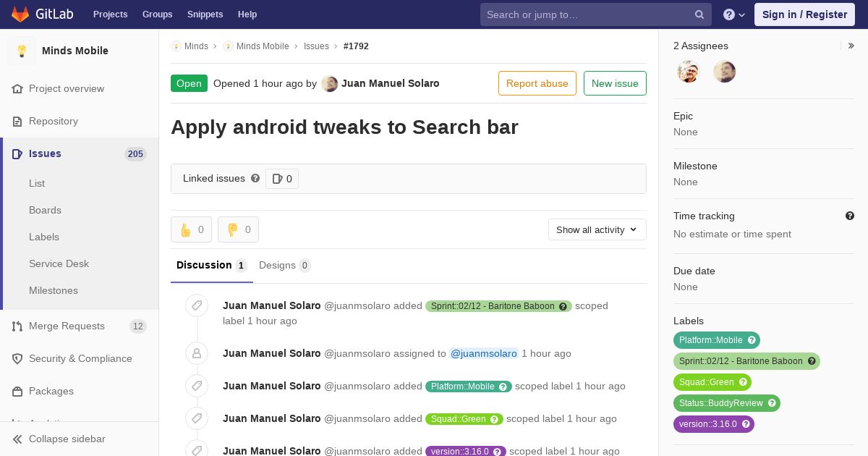Click help icon on Squad::Green sidebar label

click(x=743, y=382)
